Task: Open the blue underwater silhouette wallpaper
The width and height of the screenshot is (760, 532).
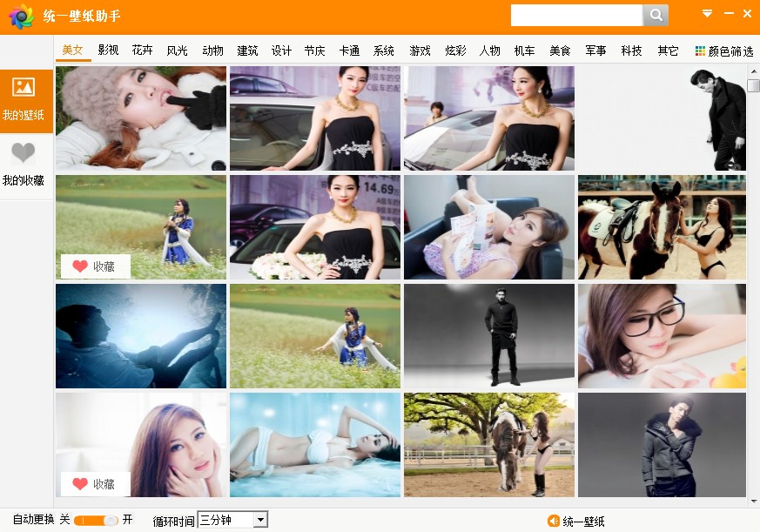Action: point(141,336)
